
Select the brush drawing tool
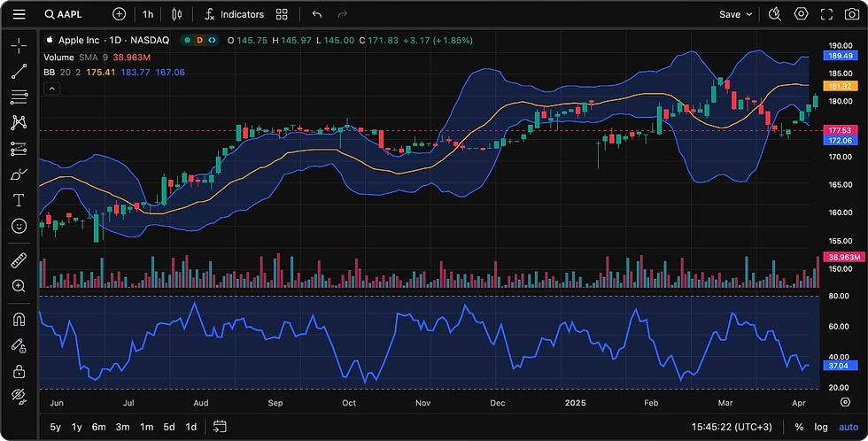19,174
